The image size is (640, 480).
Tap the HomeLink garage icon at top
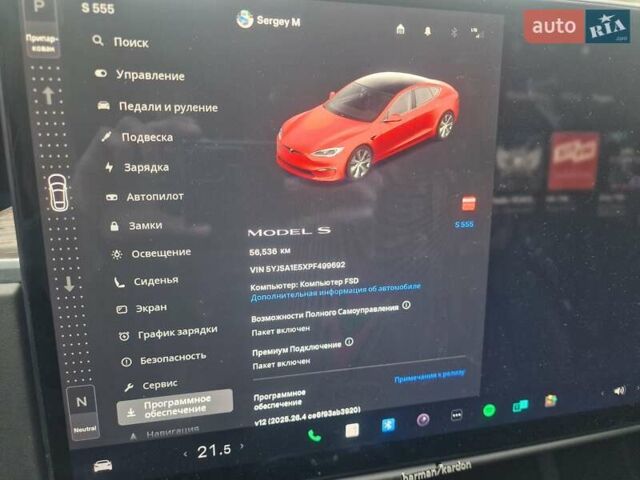tap(401, 29)
